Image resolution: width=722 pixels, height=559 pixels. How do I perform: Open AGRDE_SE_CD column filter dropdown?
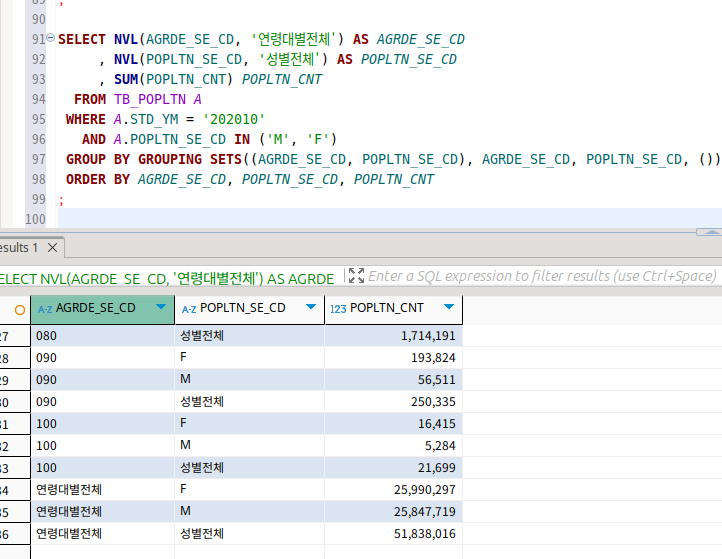(160, 308)
